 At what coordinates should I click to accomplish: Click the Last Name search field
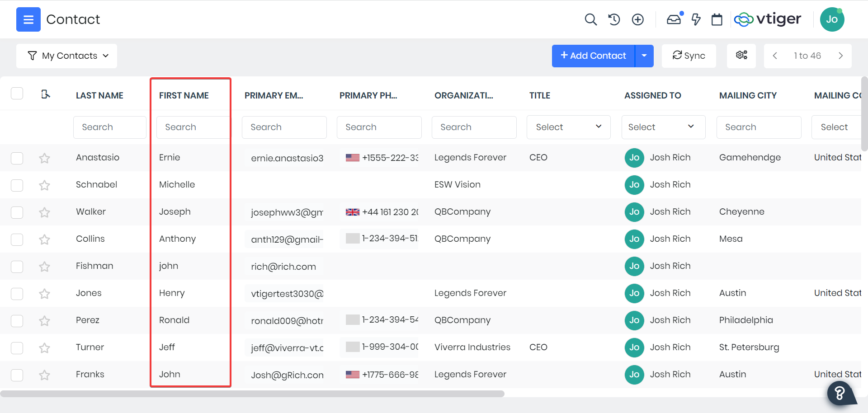(109, 127)
